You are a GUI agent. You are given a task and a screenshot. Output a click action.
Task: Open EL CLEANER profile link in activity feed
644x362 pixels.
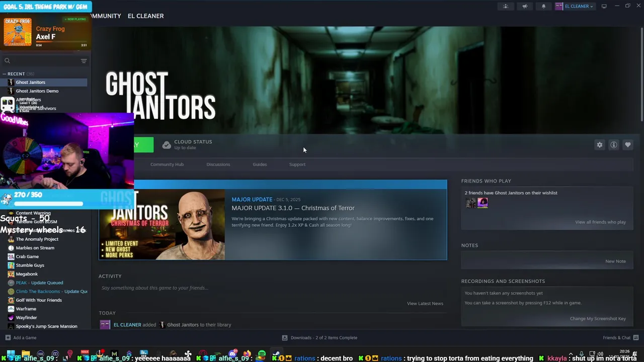click(127, 325)
